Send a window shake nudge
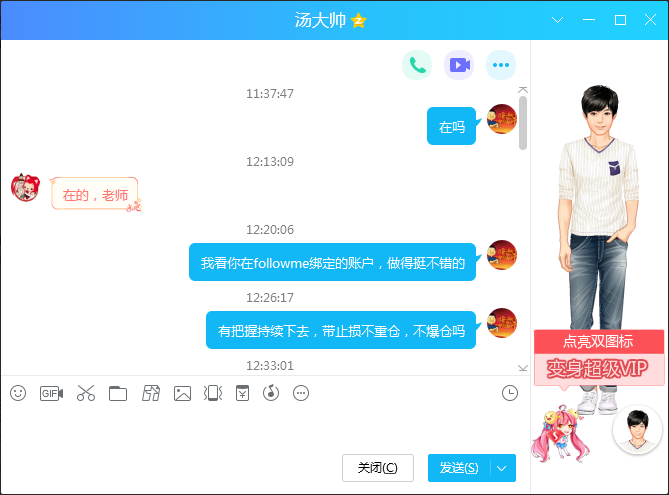Image resolution: width=669 pixels, height=495 pixels. [213, 393]
